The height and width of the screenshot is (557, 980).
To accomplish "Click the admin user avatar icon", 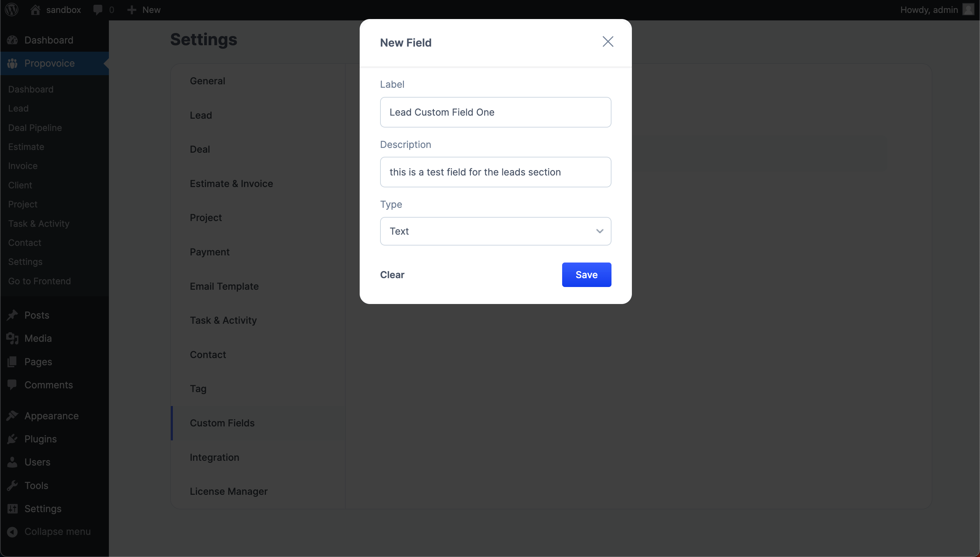I will 967,10.
